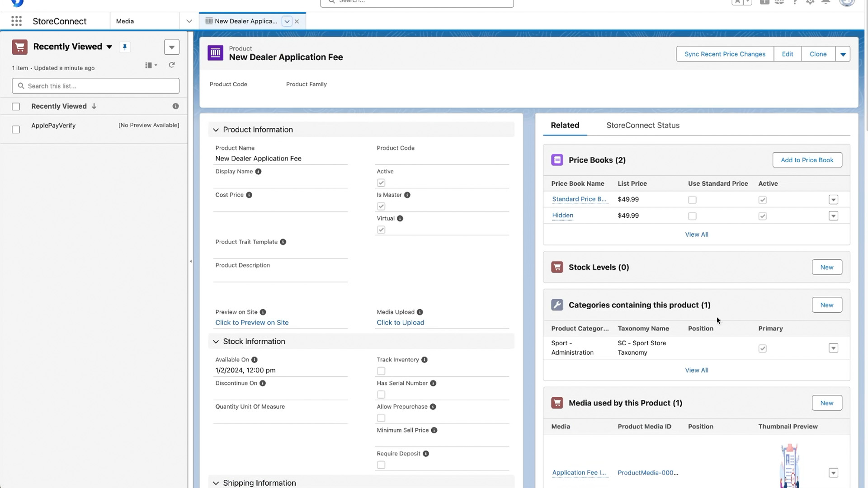Switch to the Related tab
868x488 pixels.
point(565,126)
